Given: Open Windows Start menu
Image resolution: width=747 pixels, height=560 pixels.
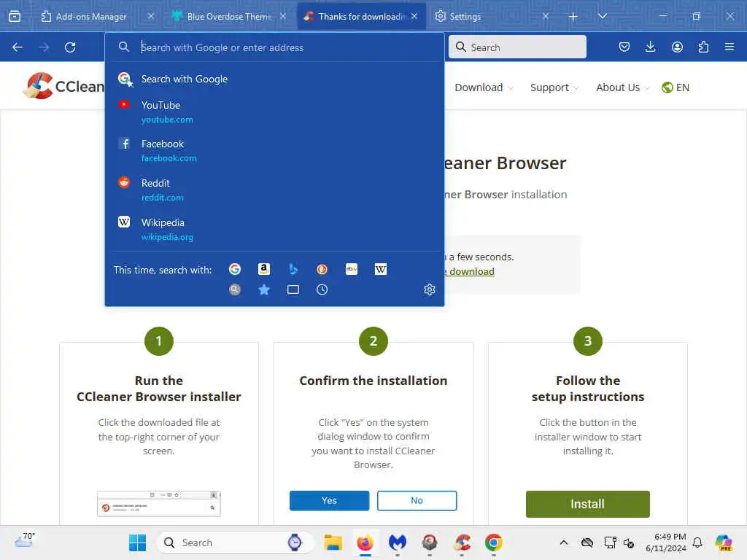Looking at the screenshot, I should (x=137, y=542).
